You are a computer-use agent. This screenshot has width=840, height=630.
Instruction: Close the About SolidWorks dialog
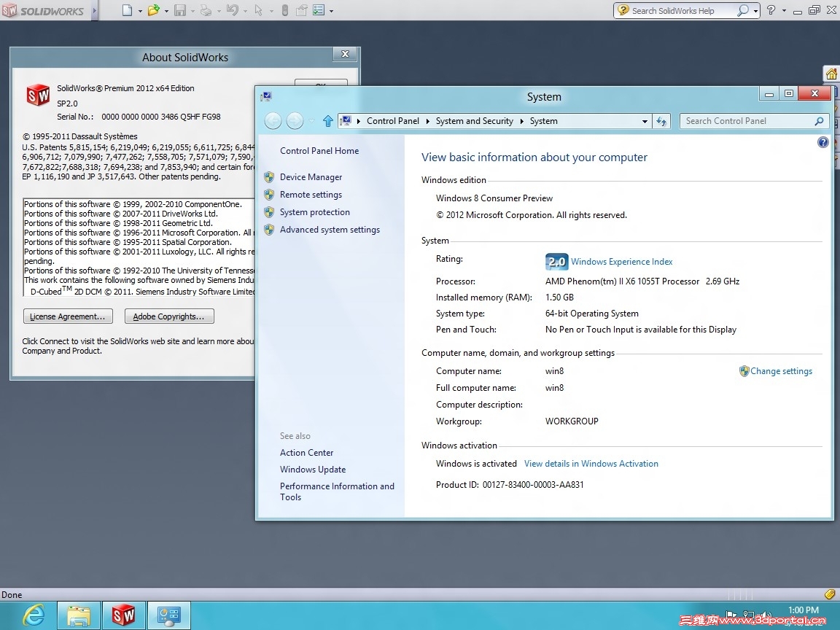[345, 54]
